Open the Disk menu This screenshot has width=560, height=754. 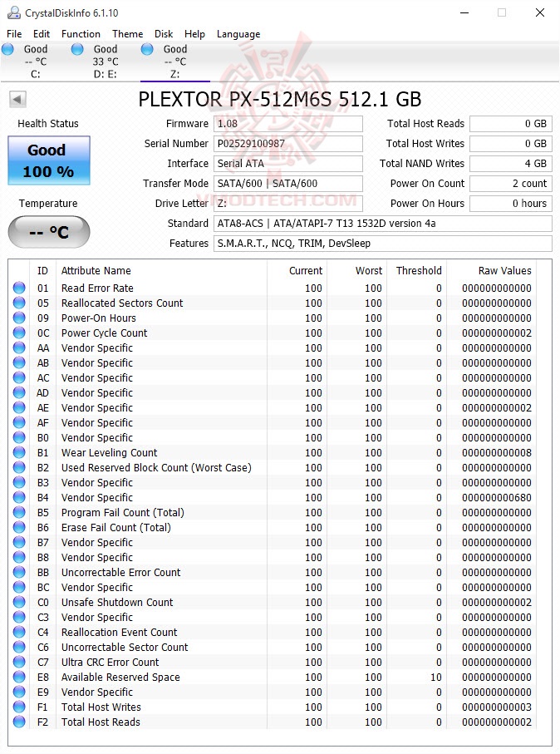(x=164, y=34)
